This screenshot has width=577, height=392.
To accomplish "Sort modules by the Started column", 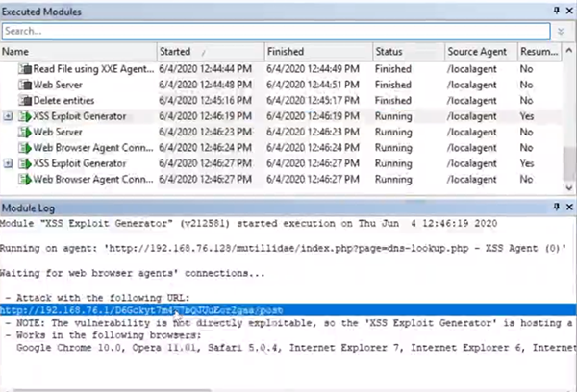I will tap(211, 52).
